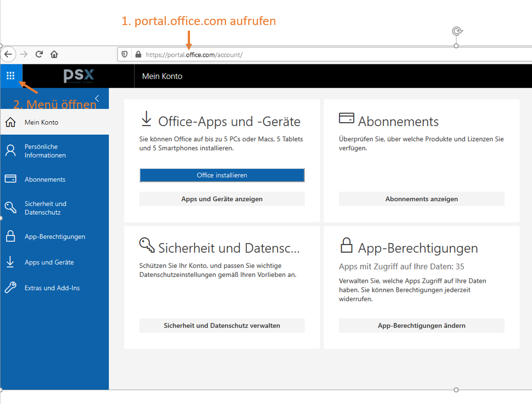Open Sicherheit und Datenschutz sidebar item
Viewport: 532px width, 404px height.
[x=45, y=208]
